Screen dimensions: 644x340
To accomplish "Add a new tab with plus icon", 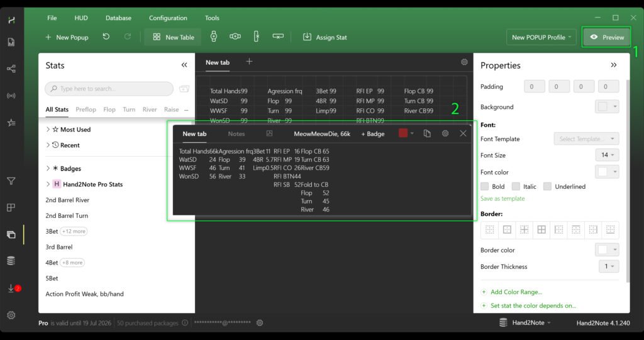I will point(249,62).
